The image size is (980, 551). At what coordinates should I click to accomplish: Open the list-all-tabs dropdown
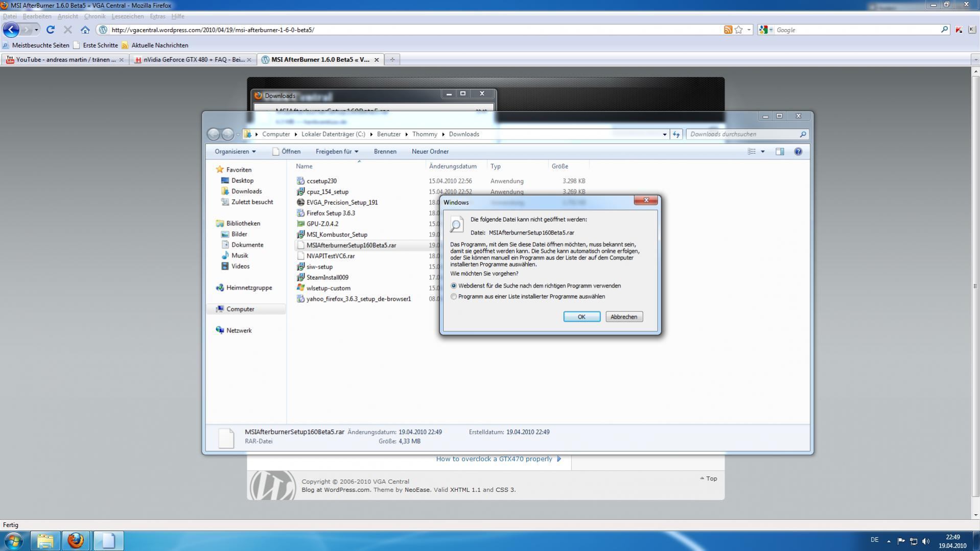coord(975,59)
